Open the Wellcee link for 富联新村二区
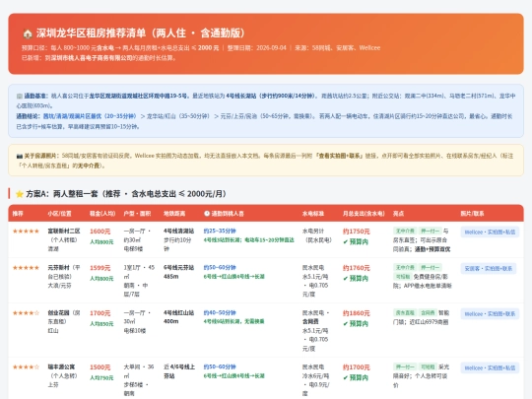The height and width of the screenshot is (399, 532). pyautogui.click(x=490, y=233)
